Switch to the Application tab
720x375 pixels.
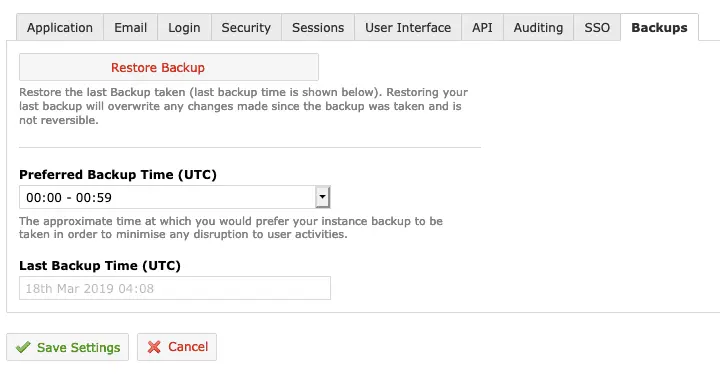click(60, 28)
